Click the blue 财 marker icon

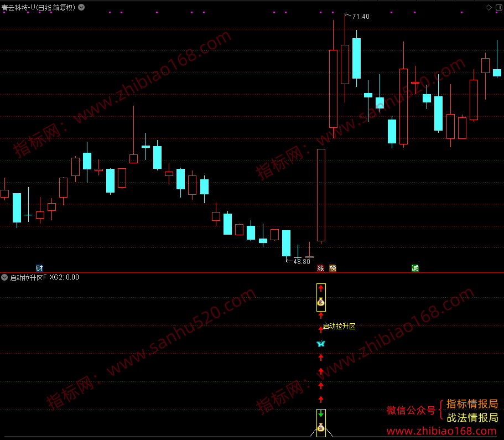(39, 268)
